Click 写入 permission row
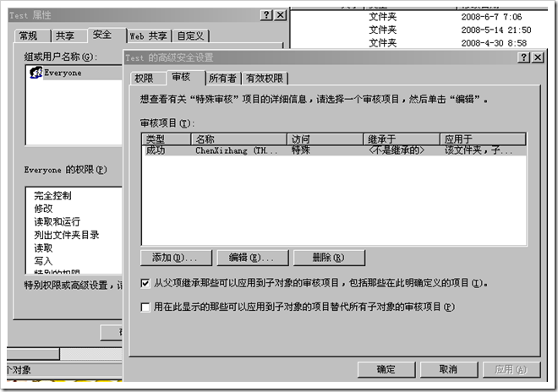Image resolution: width=558 pixels, height=392 pixels. point(43,261)
